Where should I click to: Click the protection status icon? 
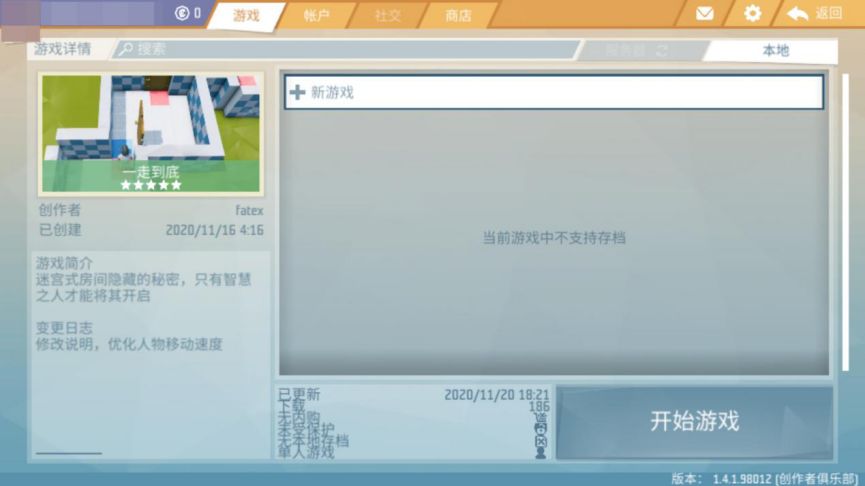coord(541,429)
